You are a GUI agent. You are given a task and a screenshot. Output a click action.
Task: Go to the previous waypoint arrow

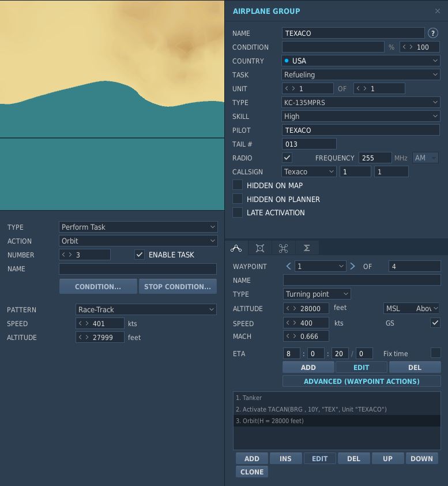tap(288, 266)
